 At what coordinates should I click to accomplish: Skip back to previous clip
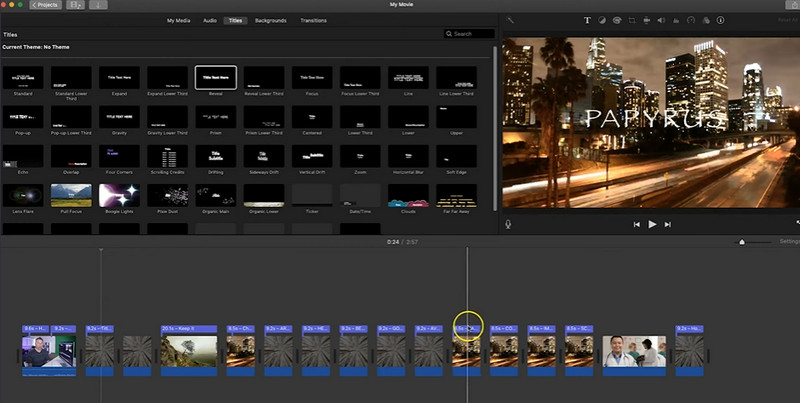tap(637, 224)
